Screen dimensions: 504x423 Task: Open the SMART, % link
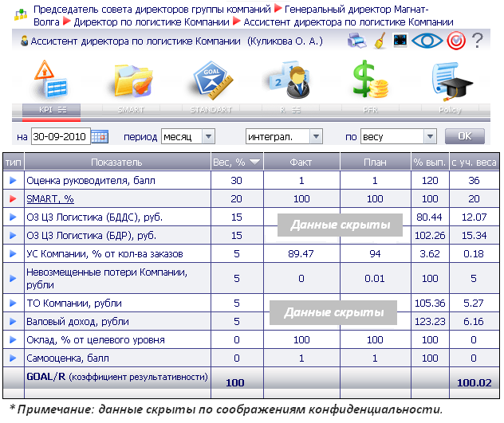(x=50, y=199)
